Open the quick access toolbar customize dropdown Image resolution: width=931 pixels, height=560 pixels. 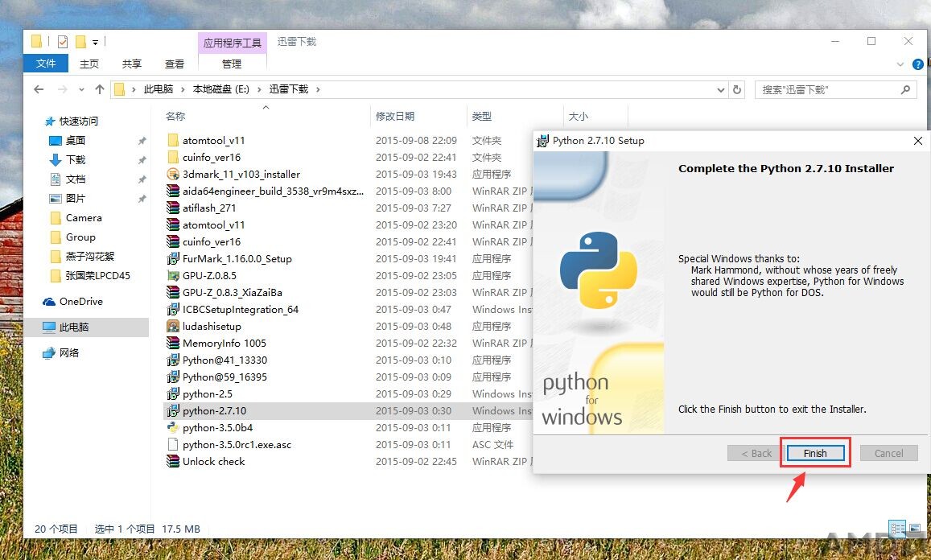(x=95, y=42)
